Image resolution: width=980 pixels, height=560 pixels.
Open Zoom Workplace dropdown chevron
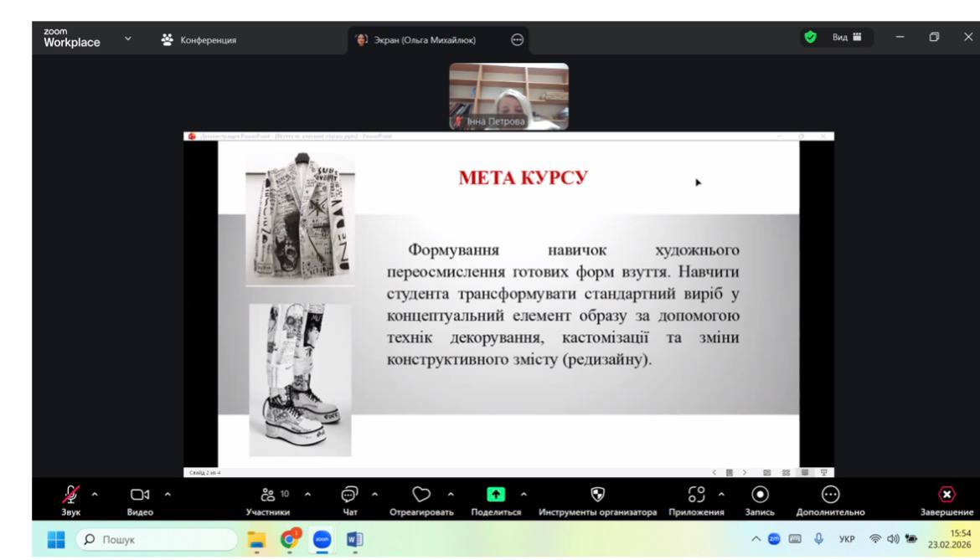[128, 39]
